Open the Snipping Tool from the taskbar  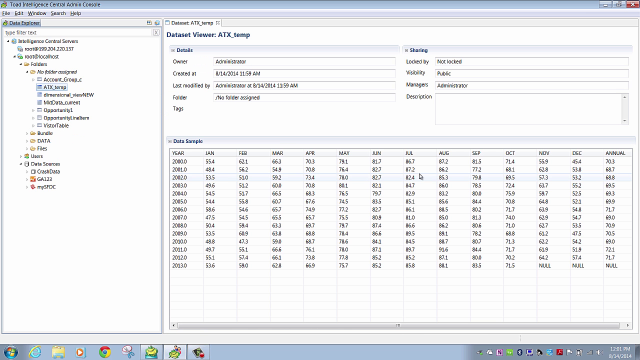[x=128, y=352]
